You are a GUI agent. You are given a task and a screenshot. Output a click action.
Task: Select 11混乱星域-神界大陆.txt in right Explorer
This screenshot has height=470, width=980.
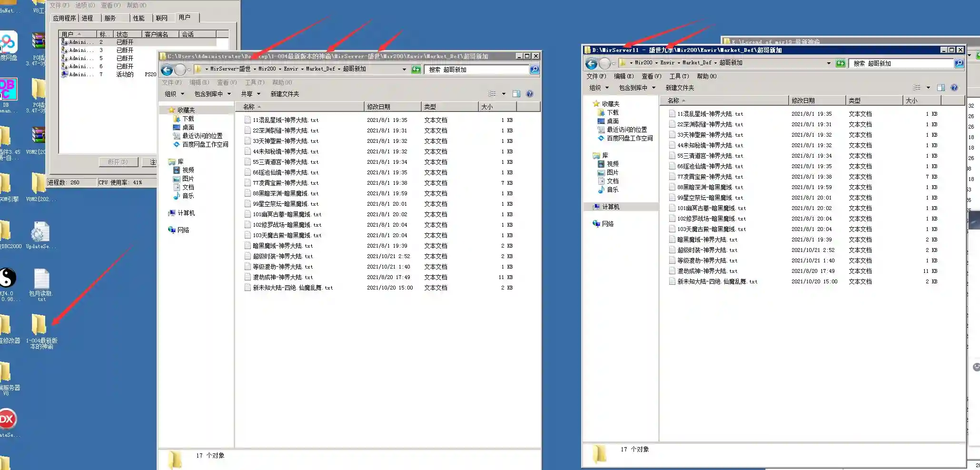[x=705, y=114]
